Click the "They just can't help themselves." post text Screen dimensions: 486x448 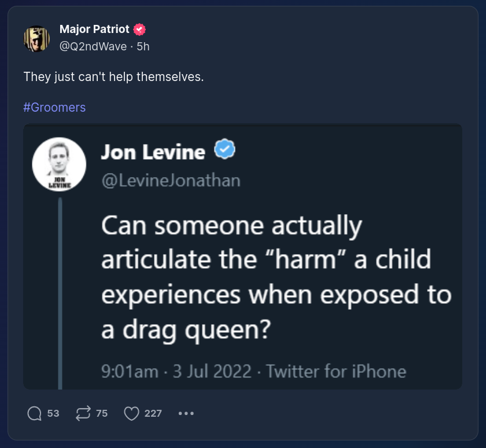click(x=113, y=77)
